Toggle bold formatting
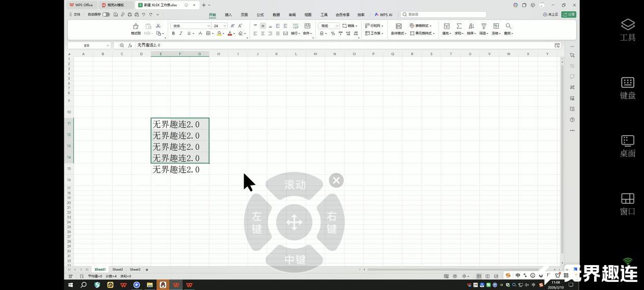The height and width of the screenshot is (290, 644). point(173,34)
